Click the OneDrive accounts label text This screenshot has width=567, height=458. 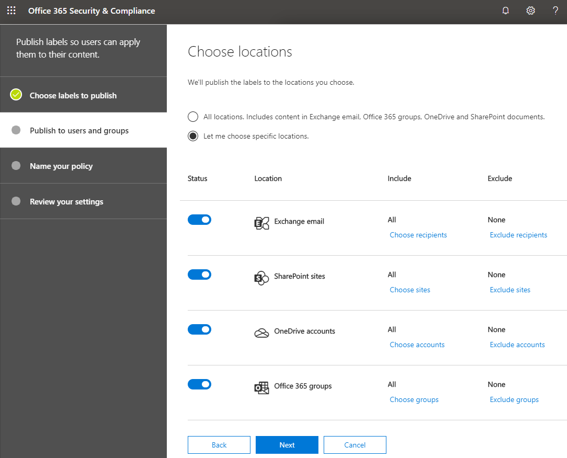click(304, 331)
